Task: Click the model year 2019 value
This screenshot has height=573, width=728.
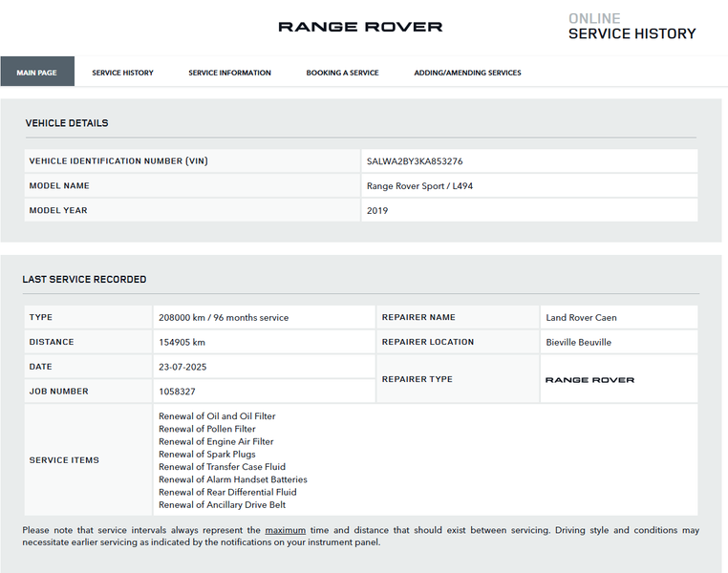Action: click(377, 211)
